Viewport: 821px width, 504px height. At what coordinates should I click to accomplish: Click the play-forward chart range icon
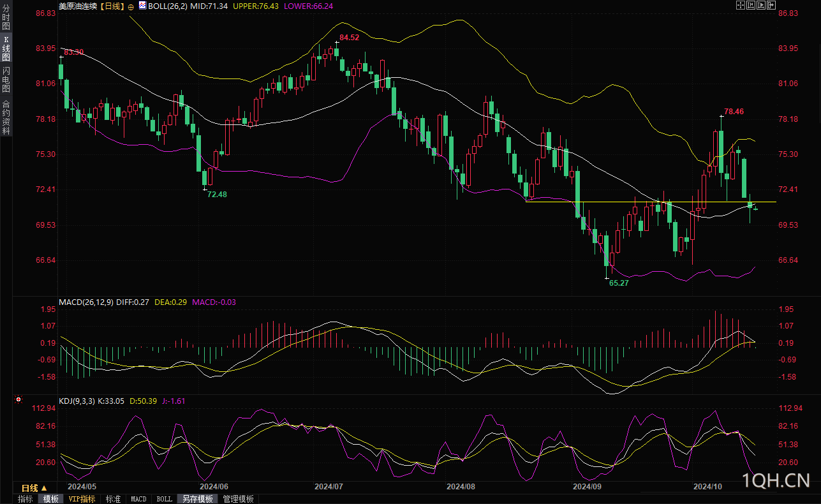point(761,5)
